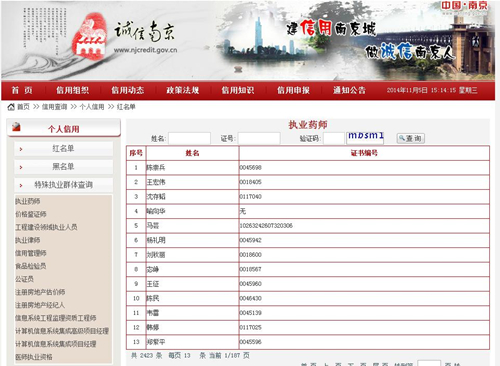Viewport: 500px width, 366px height.
Task: Collapse the 特殊执业群体查询 sidebar section
Action: pyautogui.click(x=63, y=185)
